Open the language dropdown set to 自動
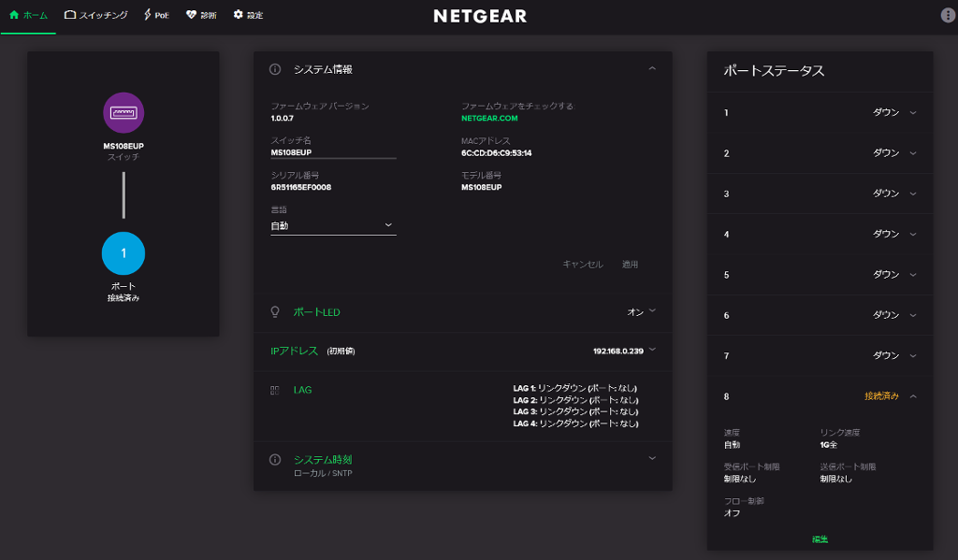Image resolution: width=958 pixels, height=560 pixels. [x=333, y=225]
